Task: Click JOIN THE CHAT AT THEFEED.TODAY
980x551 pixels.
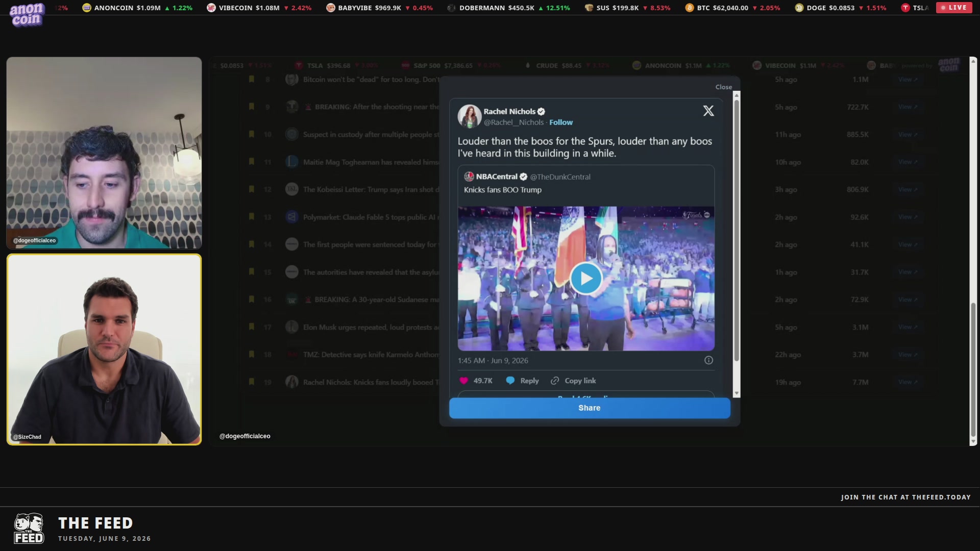Action: coord(905,497)
